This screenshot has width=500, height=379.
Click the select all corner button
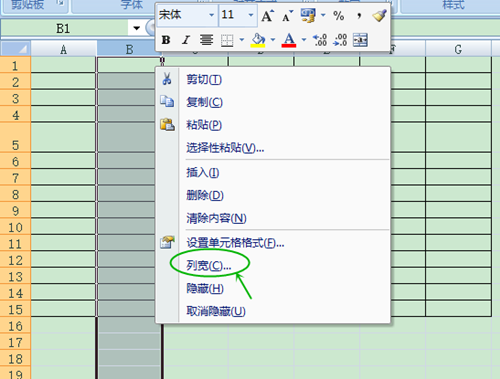pos(15,49)
